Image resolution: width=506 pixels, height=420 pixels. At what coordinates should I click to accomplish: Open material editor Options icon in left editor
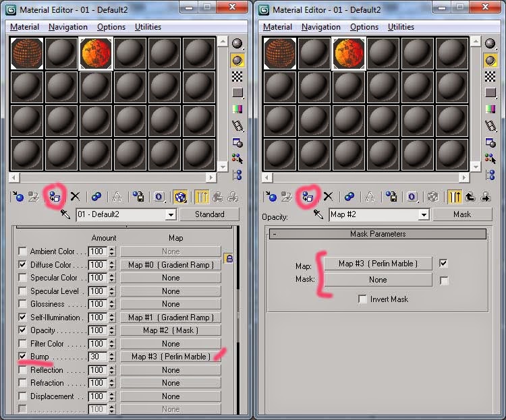pos(237,142)
